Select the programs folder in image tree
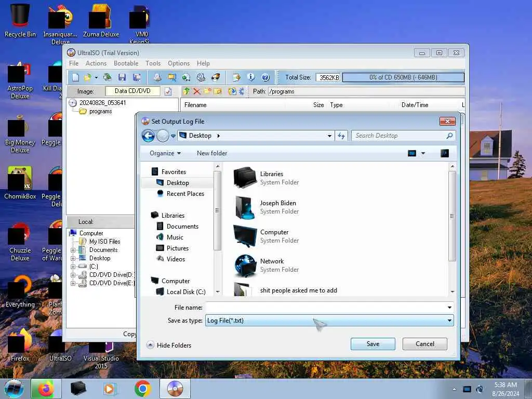Image resolution: width=532 pixels, height=399 pixels. click(100, 111)
